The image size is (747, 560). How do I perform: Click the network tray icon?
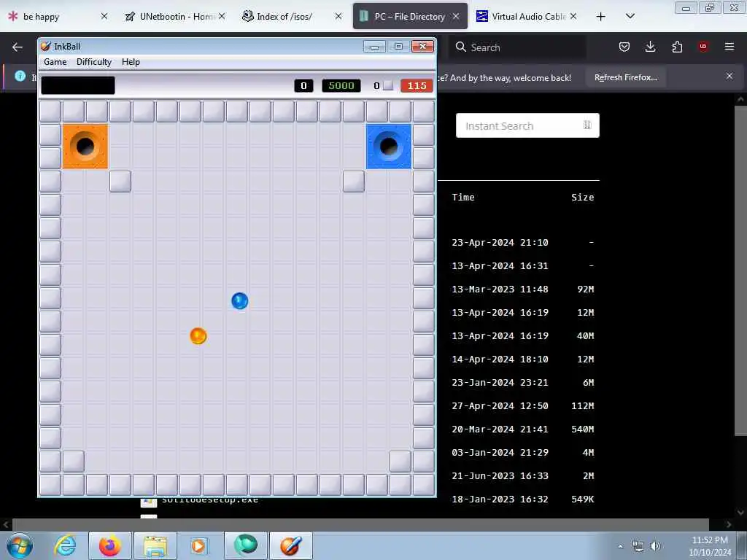638,546
